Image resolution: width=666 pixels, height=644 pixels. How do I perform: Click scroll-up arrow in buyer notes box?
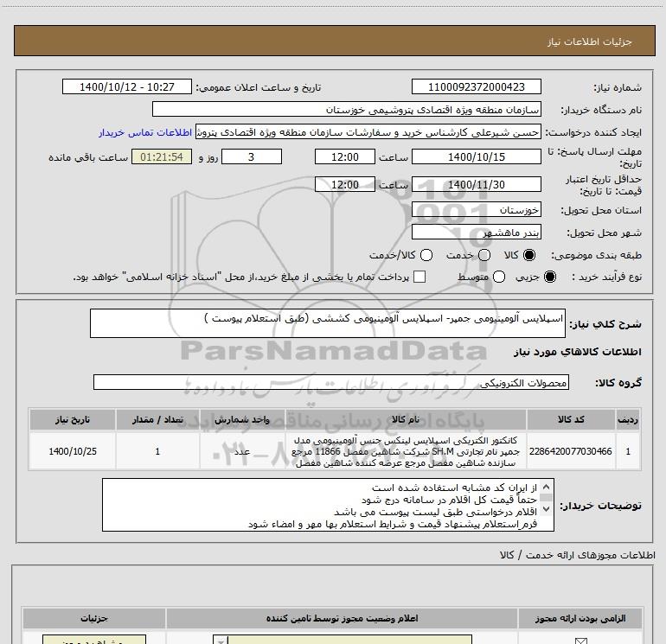coord(547,487)
